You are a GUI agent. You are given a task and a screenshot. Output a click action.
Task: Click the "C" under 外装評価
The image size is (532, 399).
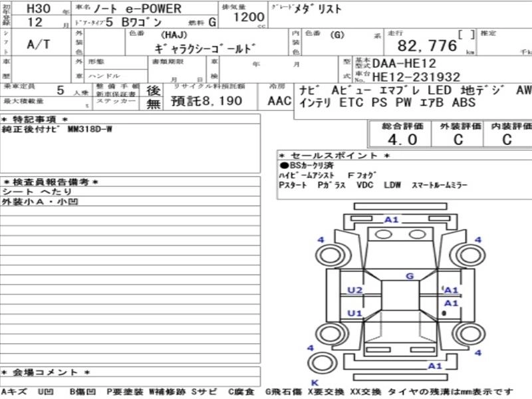pyautogui.click(x=458, y=140)
